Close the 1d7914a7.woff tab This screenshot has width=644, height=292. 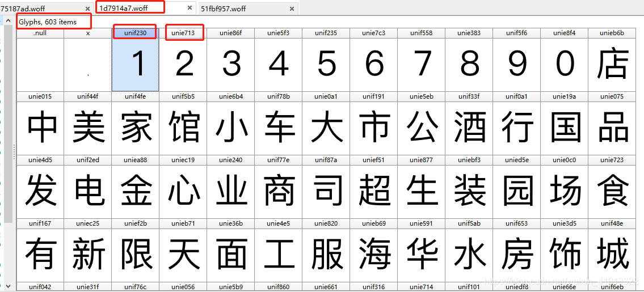point(190,8)
